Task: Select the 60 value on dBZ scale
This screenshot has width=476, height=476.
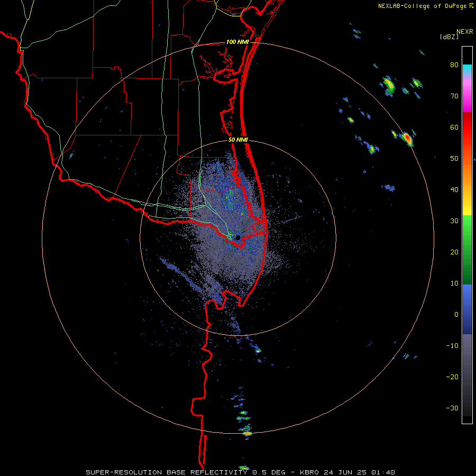Action: point(454,127)
